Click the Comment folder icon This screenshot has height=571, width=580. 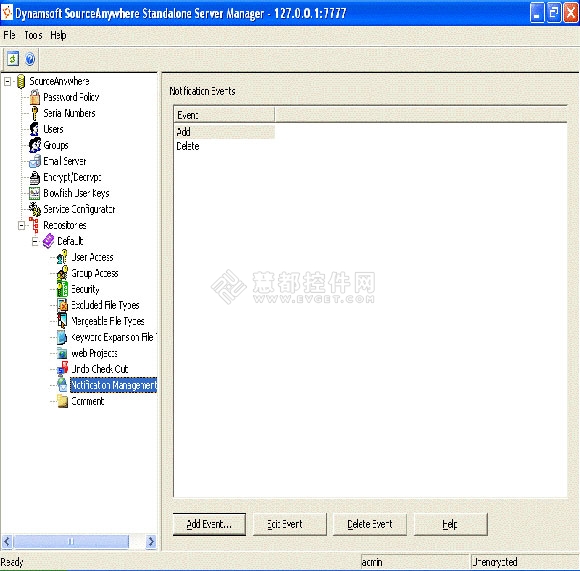point(63,401)
